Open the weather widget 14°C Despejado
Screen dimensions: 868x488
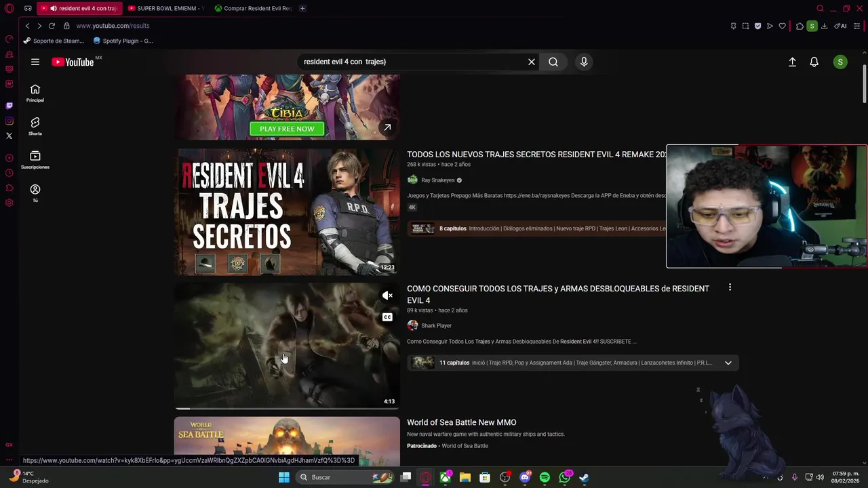point(31,477)
